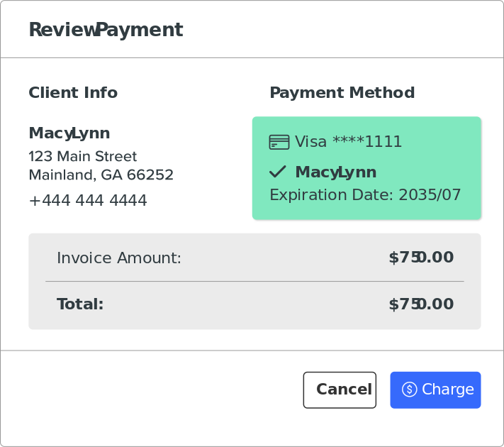Click Expiration Date: 2035/07 text

(365, 194)
